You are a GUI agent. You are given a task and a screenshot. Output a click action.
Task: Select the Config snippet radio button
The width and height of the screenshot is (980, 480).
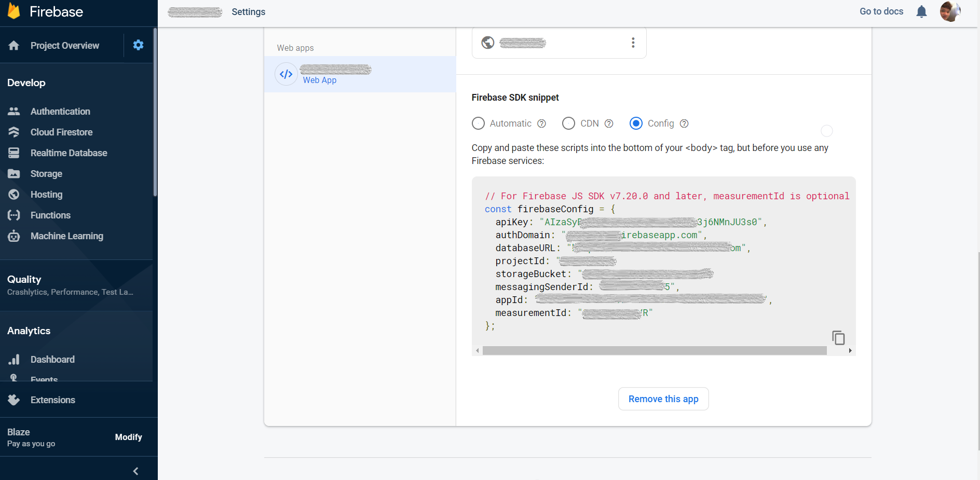(x=636, y=124)
